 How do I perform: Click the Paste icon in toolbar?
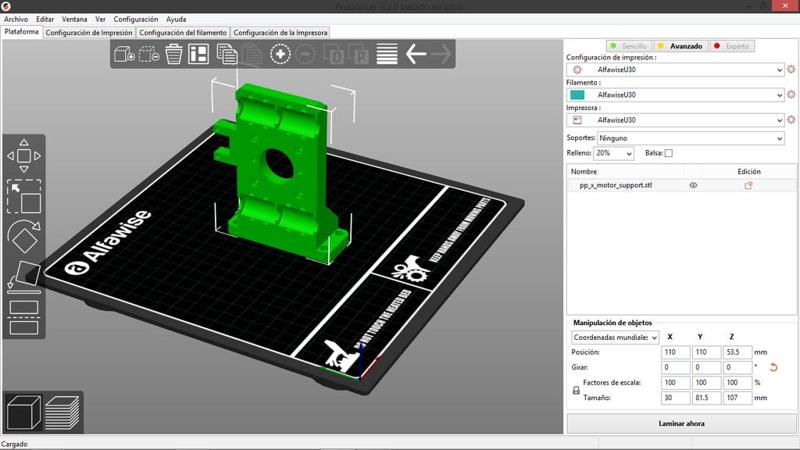pos(252,55)
